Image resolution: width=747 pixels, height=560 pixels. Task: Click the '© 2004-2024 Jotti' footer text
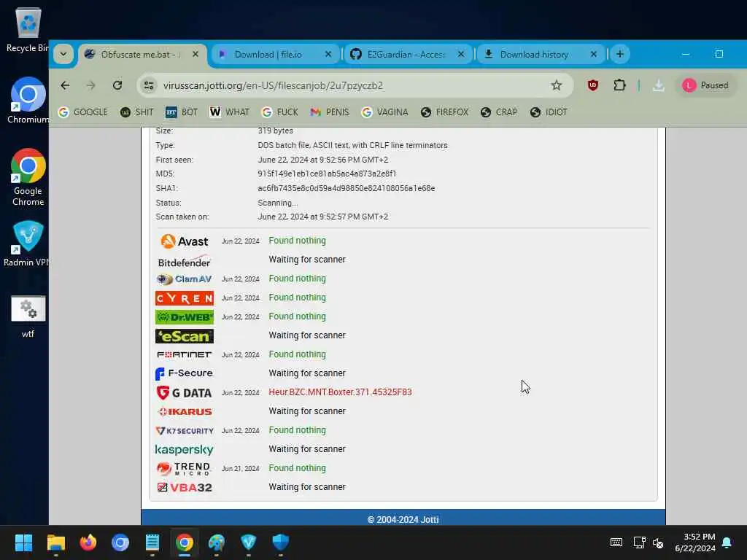403,519
